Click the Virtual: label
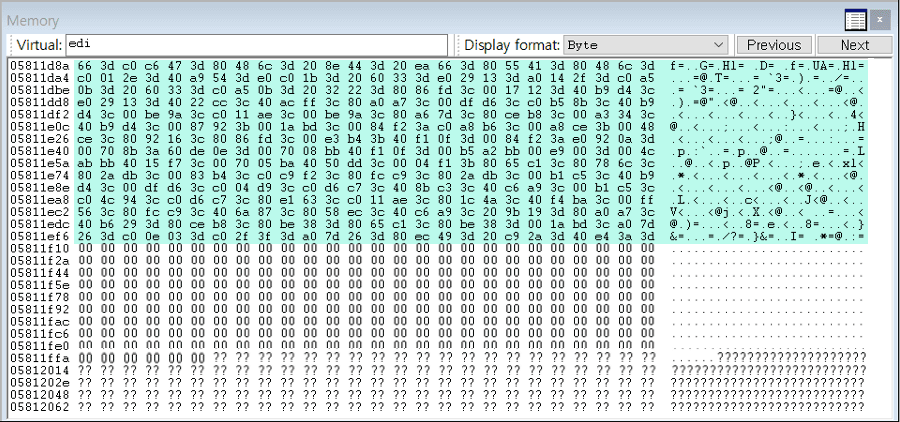The width and height of the screenshot is (900, 422). pos(39,45)
